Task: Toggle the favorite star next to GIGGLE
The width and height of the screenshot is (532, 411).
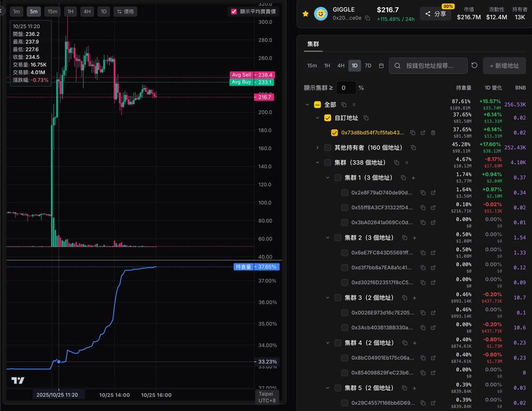Action: [x=305, y=14]
